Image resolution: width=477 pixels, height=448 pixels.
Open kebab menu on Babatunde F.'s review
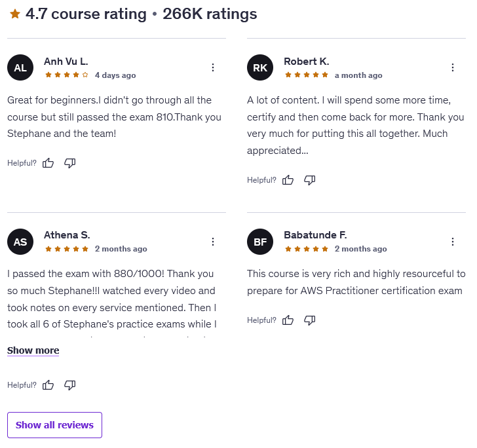pyautogui.click(x=453, y=242)
